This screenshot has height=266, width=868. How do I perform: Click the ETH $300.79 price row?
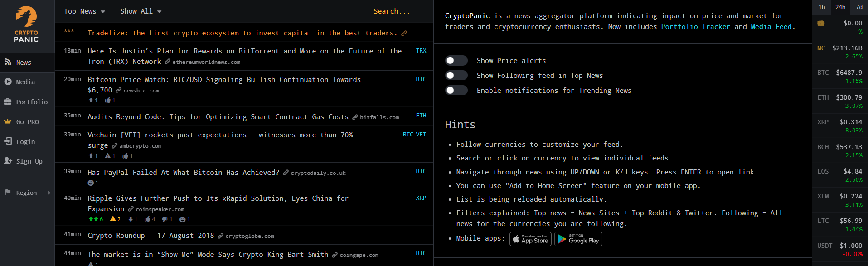[x=840, y=102]
